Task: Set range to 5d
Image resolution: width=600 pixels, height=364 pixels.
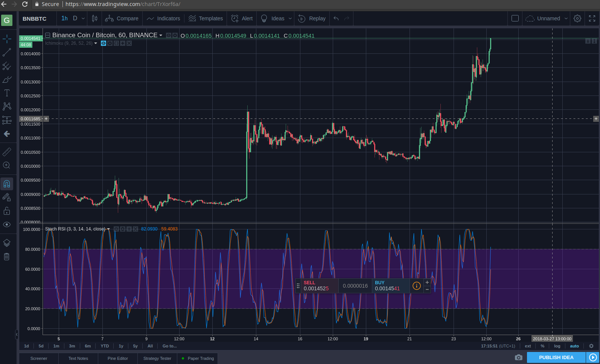Action: (41, 346)
